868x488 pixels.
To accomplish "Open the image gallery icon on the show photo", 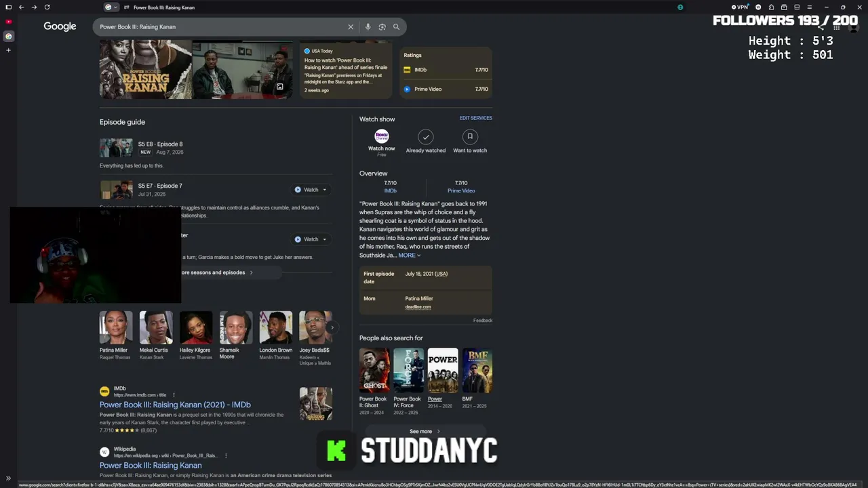I will pyautogui.click(x=279, y=87).
